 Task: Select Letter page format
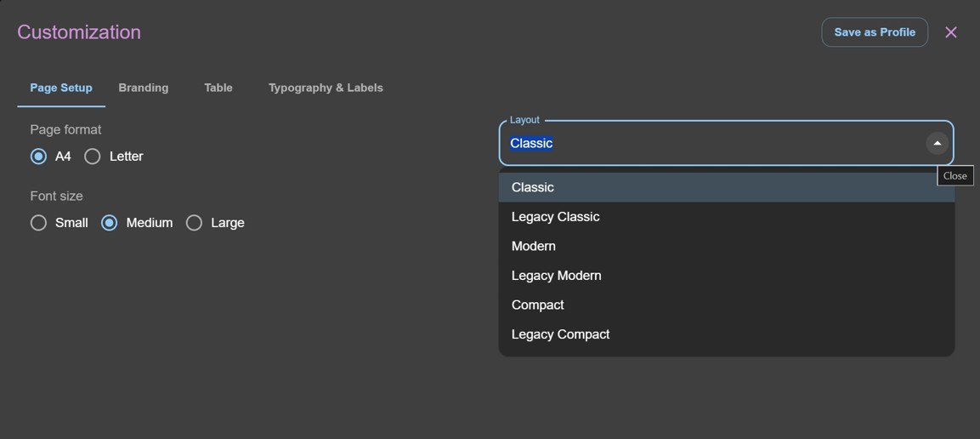pos(93,157)
